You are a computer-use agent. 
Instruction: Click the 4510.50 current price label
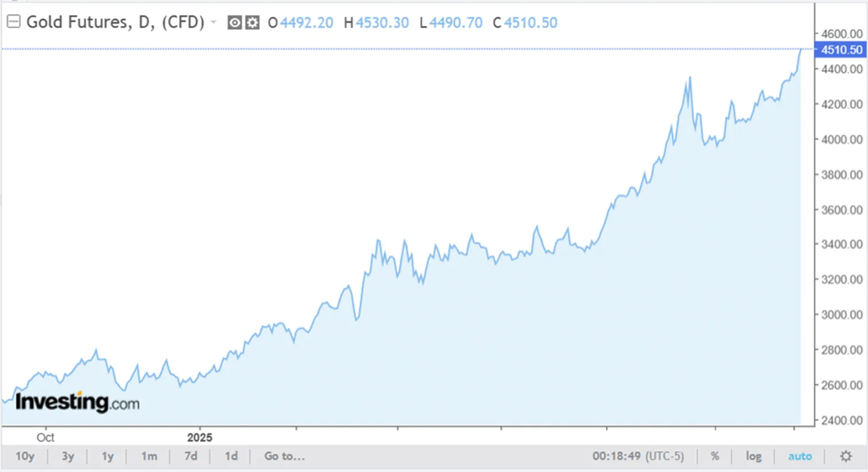[x=840, y=50]
